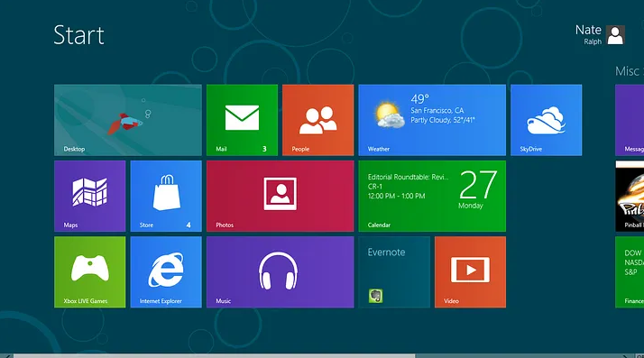This screenshot has height=358, width=644.
Task: Open the Desktop tile with fish
Action: [x=128, y=120]
